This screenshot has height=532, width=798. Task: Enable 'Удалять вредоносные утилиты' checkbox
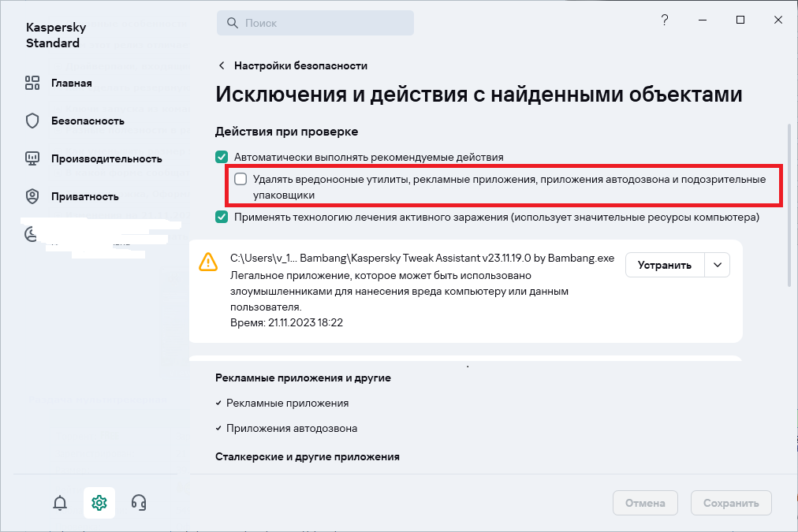click(x=241, y=179)
